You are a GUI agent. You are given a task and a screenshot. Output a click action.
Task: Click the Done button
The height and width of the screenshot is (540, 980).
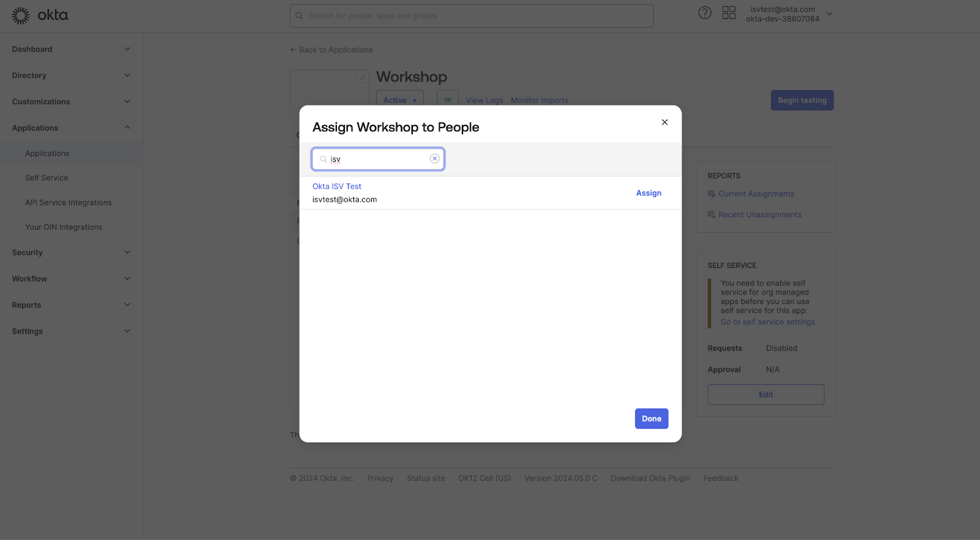click(x=652, y=419)
